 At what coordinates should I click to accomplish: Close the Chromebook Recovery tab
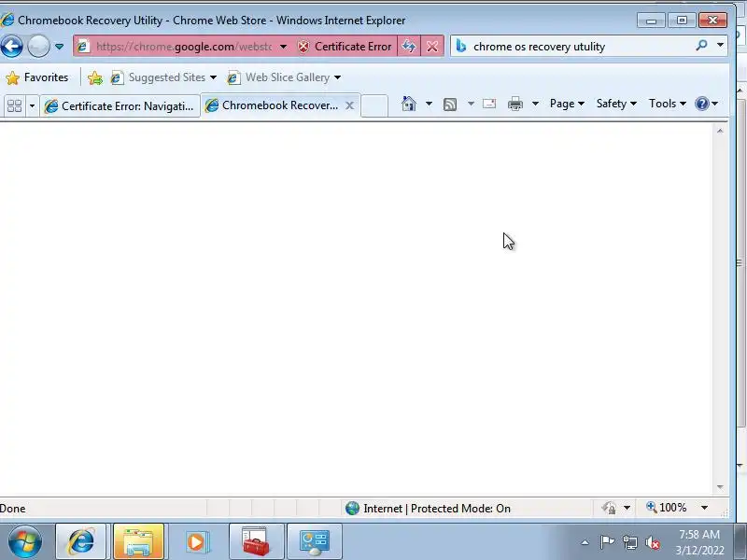[349, 105]
